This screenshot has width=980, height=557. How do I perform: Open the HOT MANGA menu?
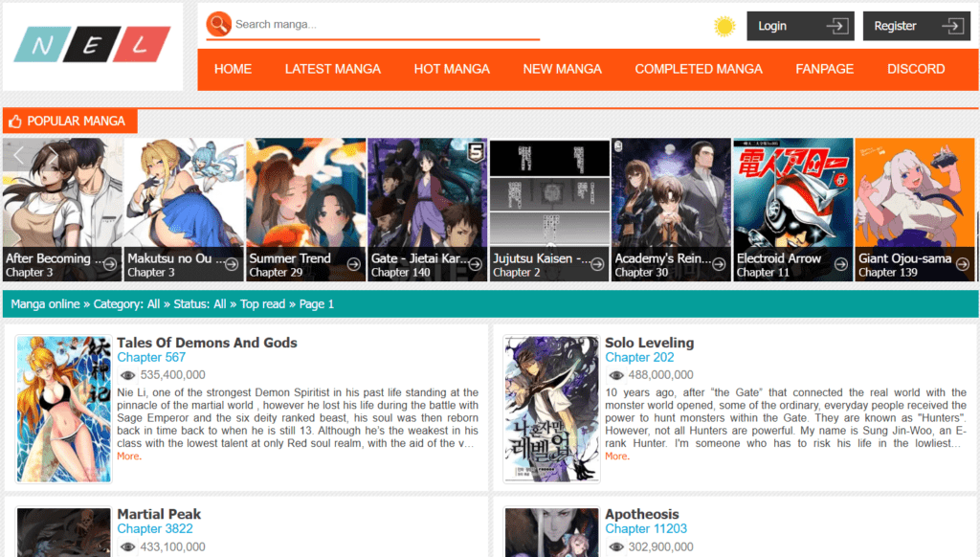click(452, 70)
